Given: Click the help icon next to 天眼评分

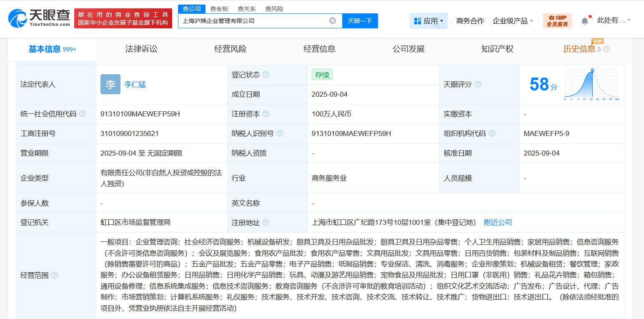Looking at the screenshot, I should point(478,84).
